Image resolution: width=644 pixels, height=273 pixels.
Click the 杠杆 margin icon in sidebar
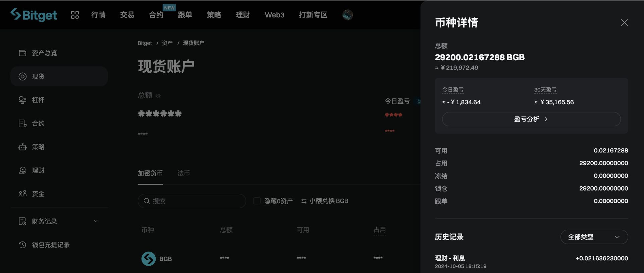tap(22, 100)
